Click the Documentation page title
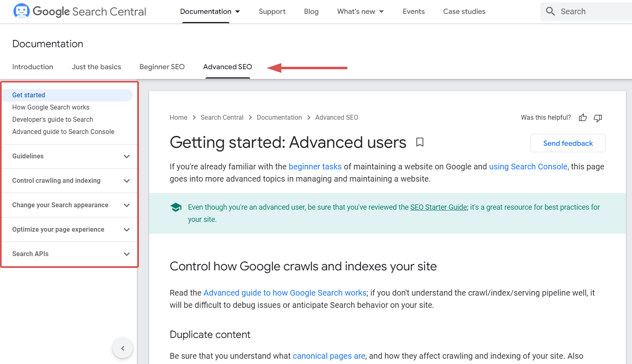Image resolution: width=632 pixels, height=364 pixels. click(x=48, y=44)
